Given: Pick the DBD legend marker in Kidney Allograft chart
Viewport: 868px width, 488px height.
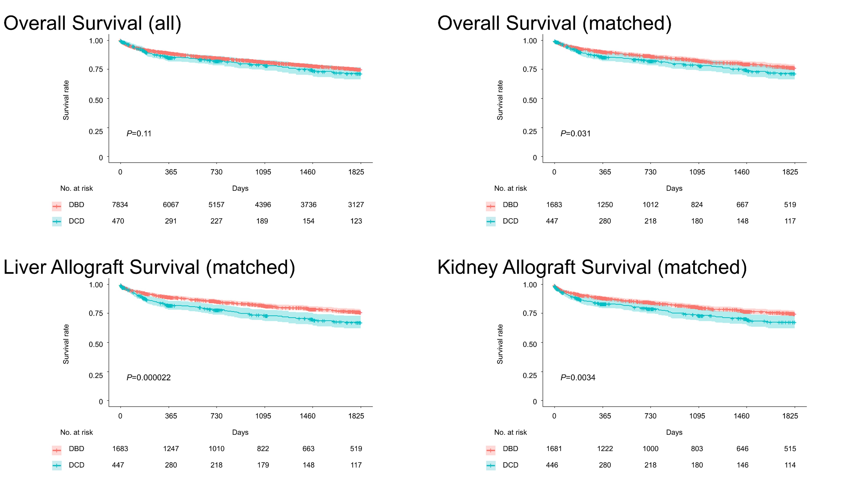Looking at the screenshot, I should (491, 450).
